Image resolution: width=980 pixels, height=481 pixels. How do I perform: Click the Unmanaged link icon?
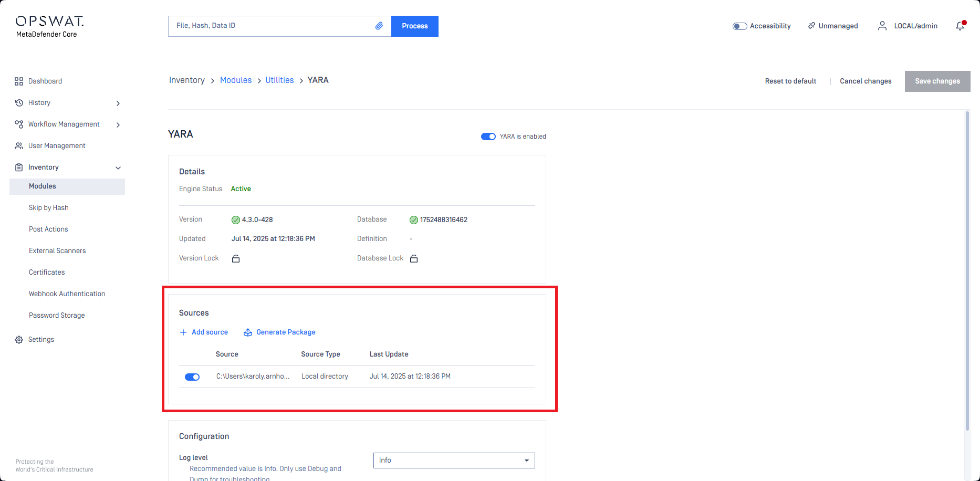[811, 25]
